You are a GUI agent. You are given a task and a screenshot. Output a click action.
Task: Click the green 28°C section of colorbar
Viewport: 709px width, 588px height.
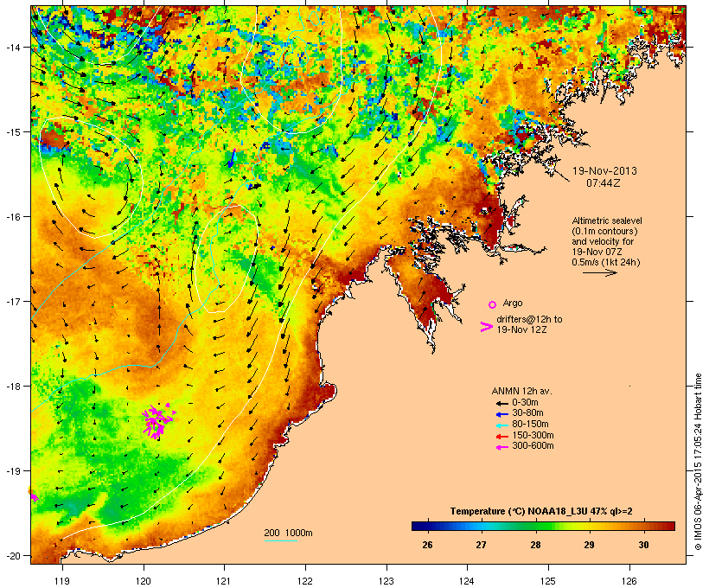(535, 526)
